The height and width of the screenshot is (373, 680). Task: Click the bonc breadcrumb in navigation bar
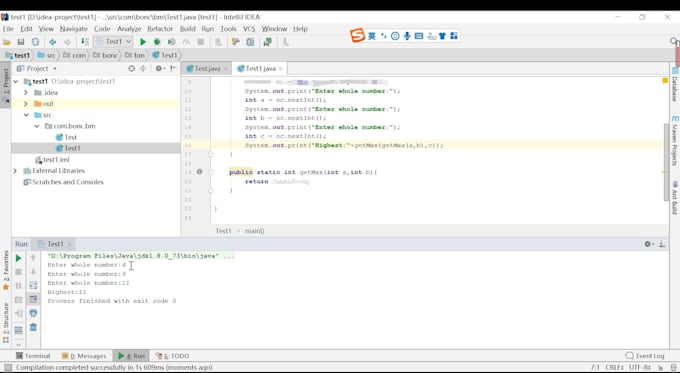coord(106,55)
